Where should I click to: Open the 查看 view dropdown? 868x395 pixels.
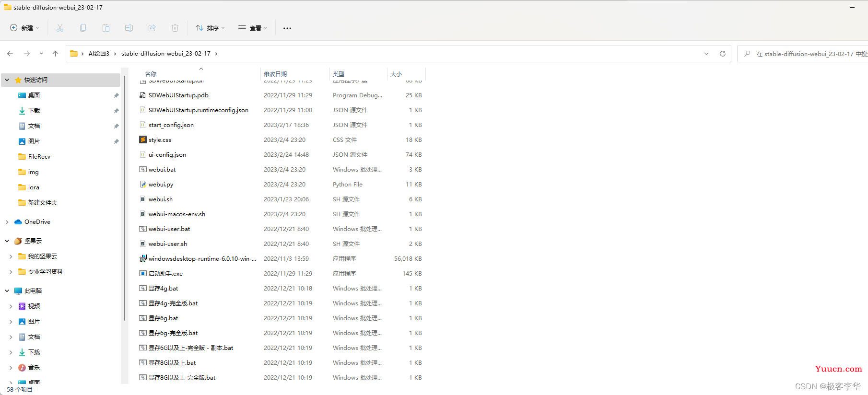click(253, 28)
